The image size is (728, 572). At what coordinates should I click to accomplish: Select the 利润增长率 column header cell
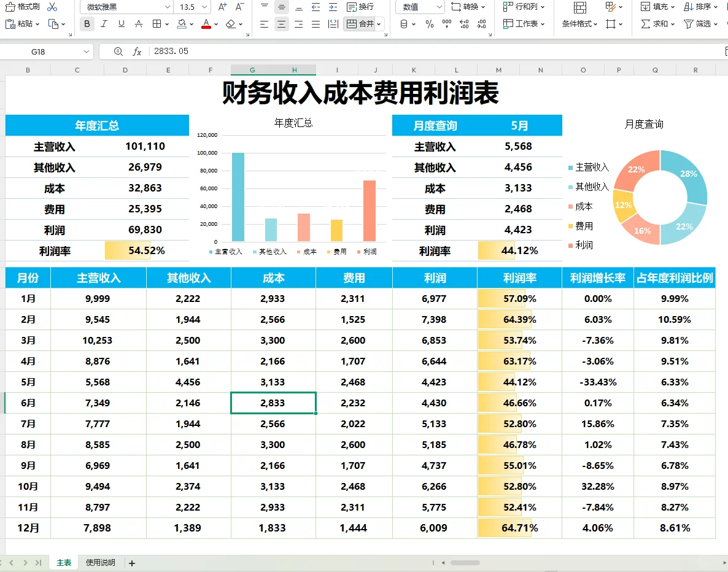pyautogui.click(x=597, y=277)
